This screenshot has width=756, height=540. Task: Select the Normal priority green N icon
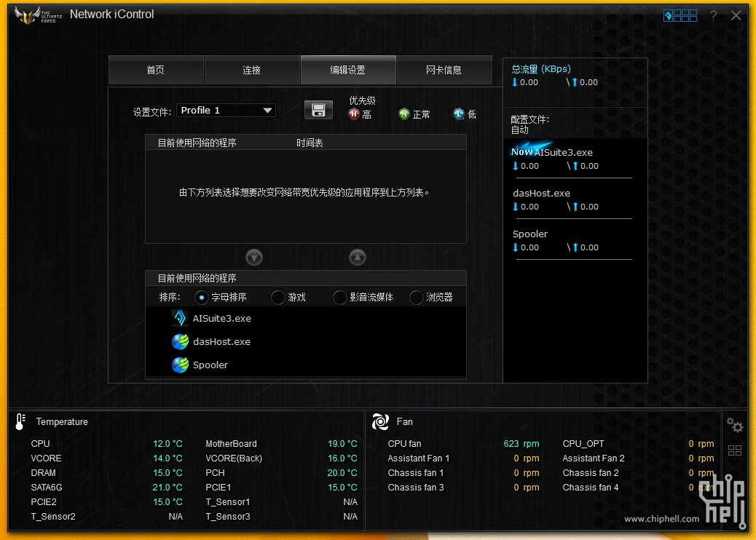pyautogui.click(x=404, y=114)
